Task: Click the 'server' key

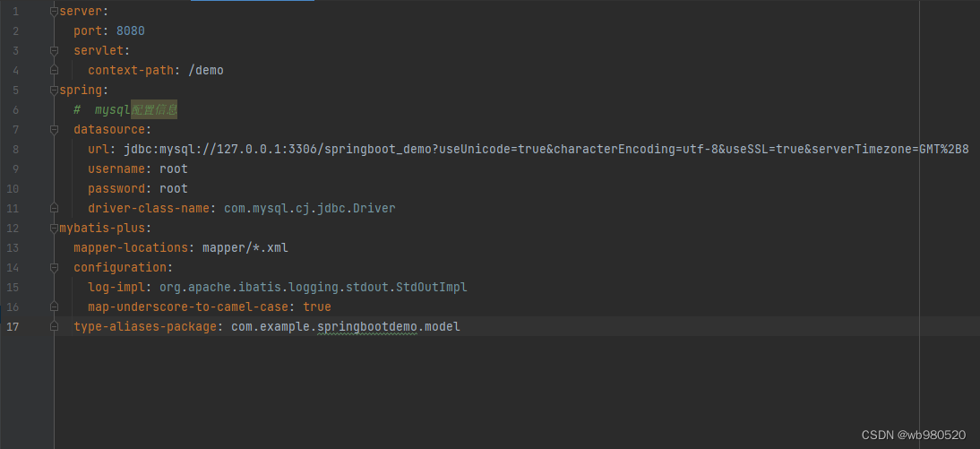Action: tap(81, 12)
